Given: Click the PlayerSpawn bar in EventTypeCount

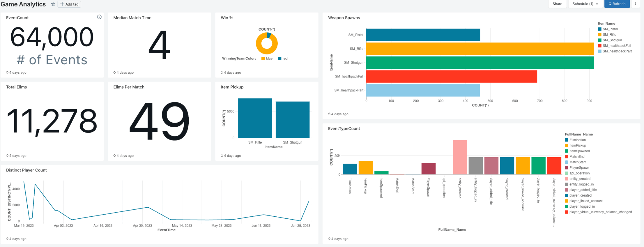Looking at the screenshot, I should tap(428, 169).
